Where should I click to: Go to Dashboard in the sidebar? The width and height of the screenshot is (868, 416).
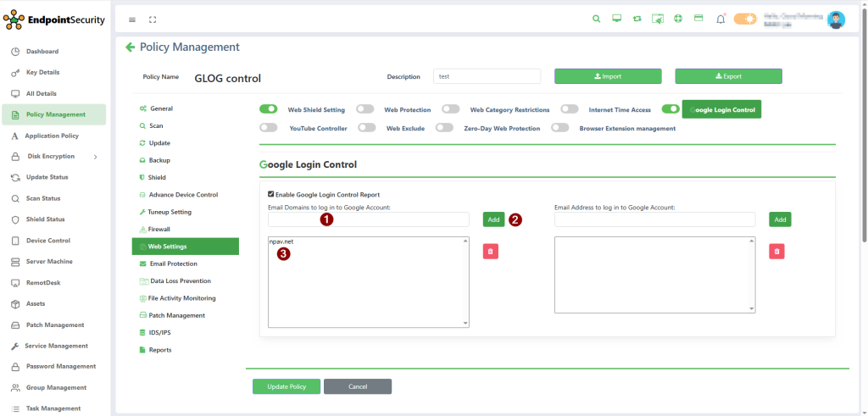point(42,52)
